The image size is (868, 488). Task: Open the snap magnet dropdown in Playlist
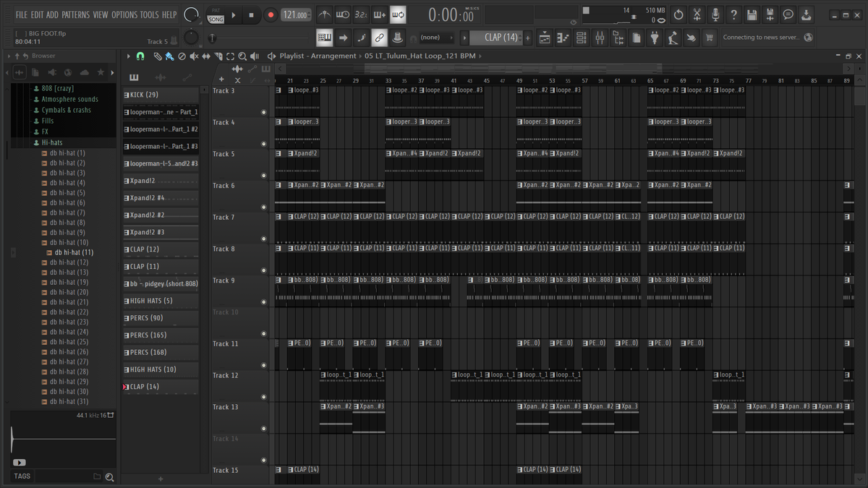tap(140, 56)
